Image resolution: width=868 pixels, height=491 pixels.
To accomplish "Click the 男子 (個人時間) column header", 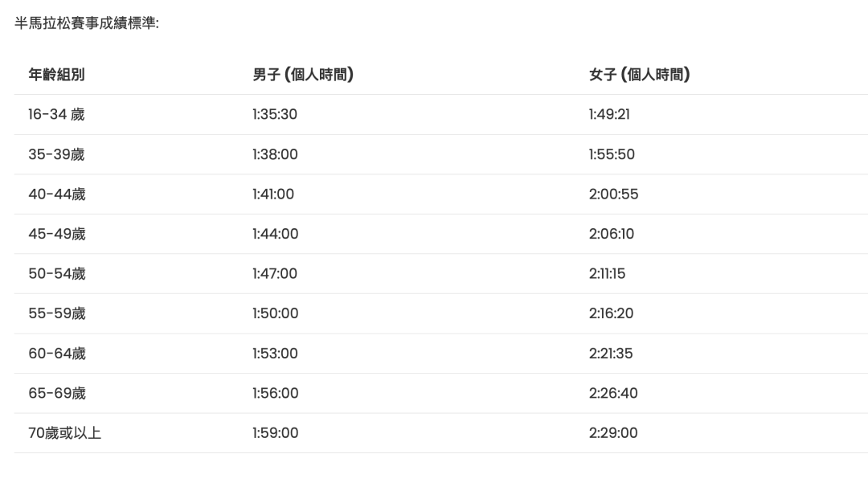I will point(303,75).
